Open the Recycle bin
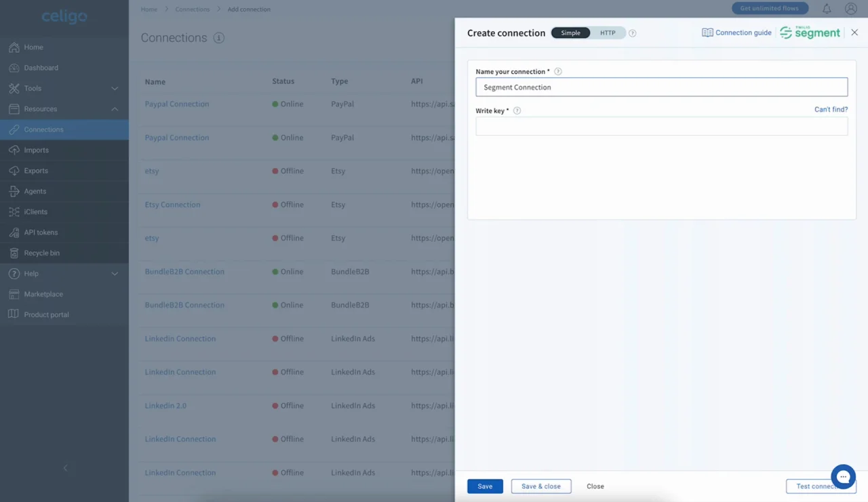The height and width of the screenshot is (502, 868). coord(41,253)
